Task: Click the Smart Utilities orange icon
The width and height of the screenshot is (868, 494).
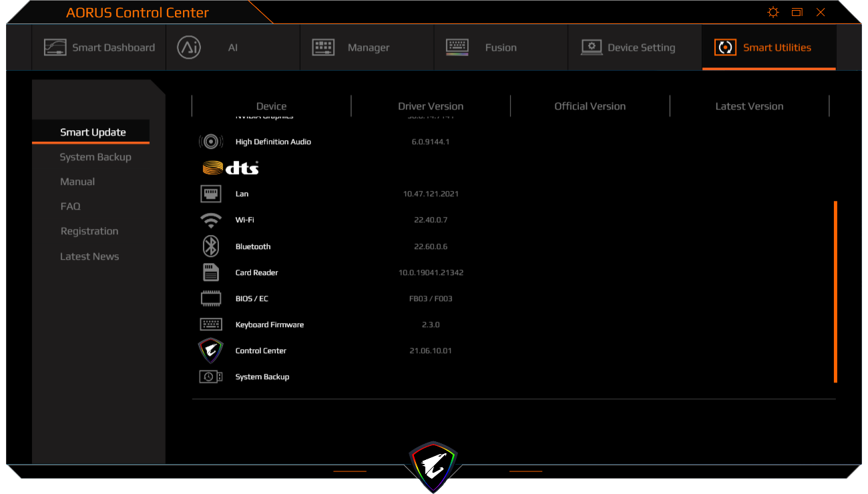Action: tap(725, 47)
